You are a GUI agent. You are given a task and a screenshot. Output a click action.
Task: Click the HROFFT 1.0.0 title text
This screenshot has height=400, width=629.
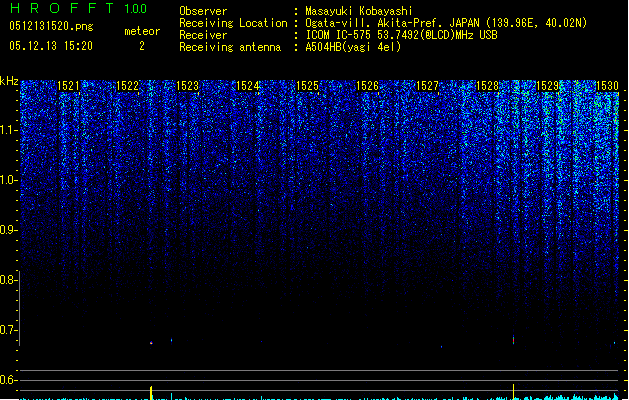point(79,8)
